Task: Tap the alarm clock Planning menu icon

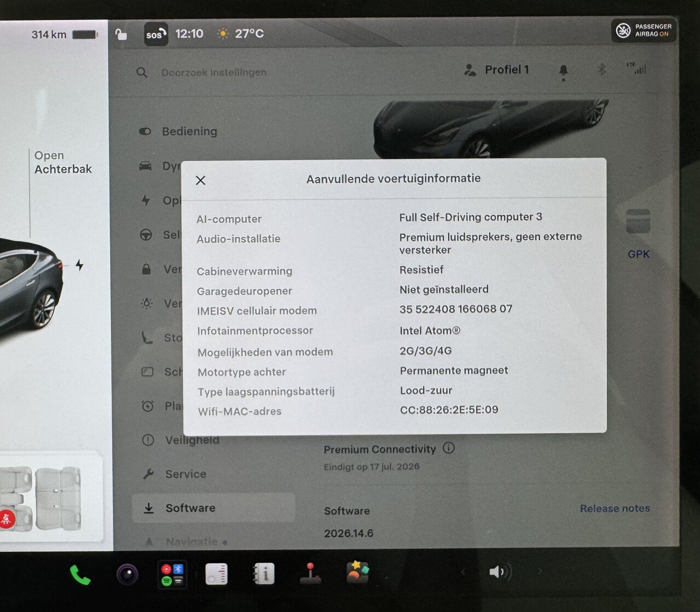Action: coord(147,406)
